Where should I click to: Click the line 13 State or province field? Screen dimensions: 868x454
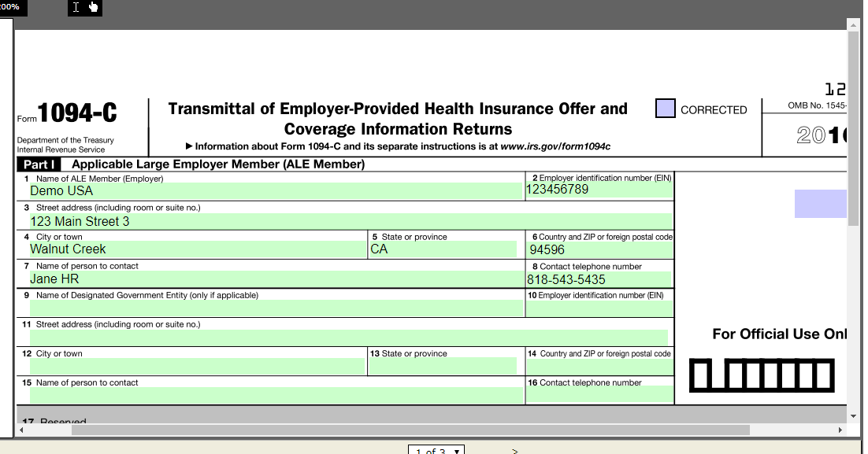tap(443, 366)
